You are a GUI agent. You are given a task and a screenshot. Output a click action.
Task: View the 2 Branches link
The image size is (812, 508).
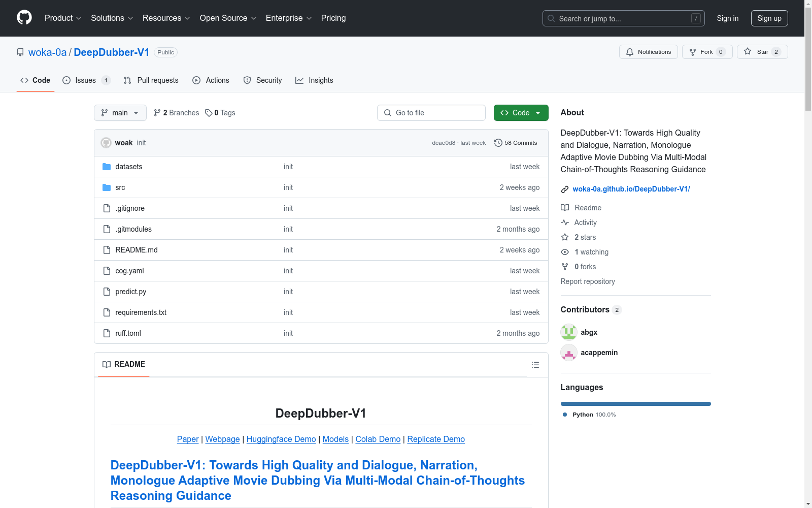coord(177,113)
